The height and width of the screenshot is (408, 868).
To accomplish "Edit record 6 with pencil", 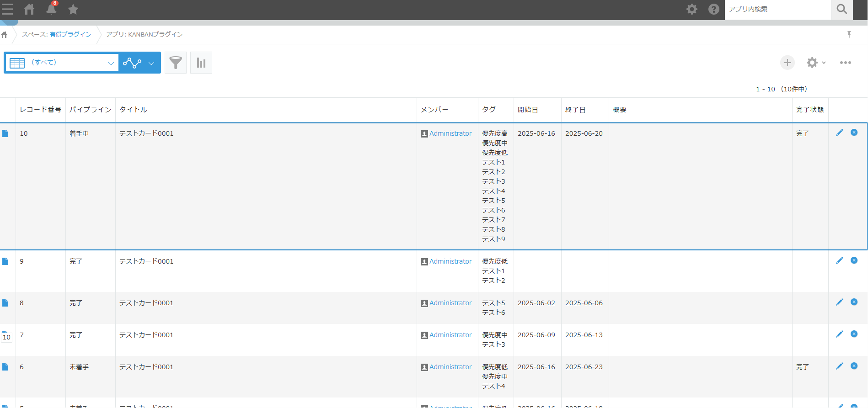I will pyautogui.click(x=840, y=366).
